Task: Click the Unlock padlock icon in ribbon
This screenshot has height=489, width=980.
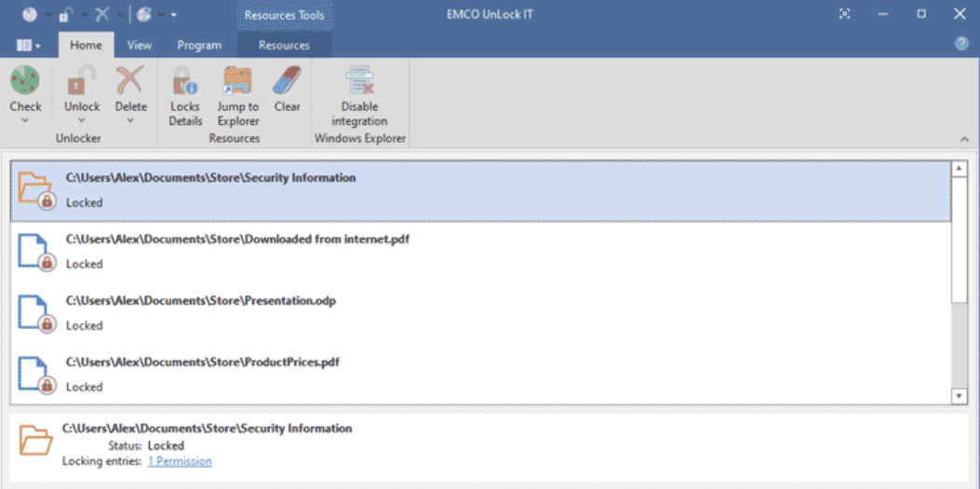Action: pyautogui.click(x=82, y=81)
